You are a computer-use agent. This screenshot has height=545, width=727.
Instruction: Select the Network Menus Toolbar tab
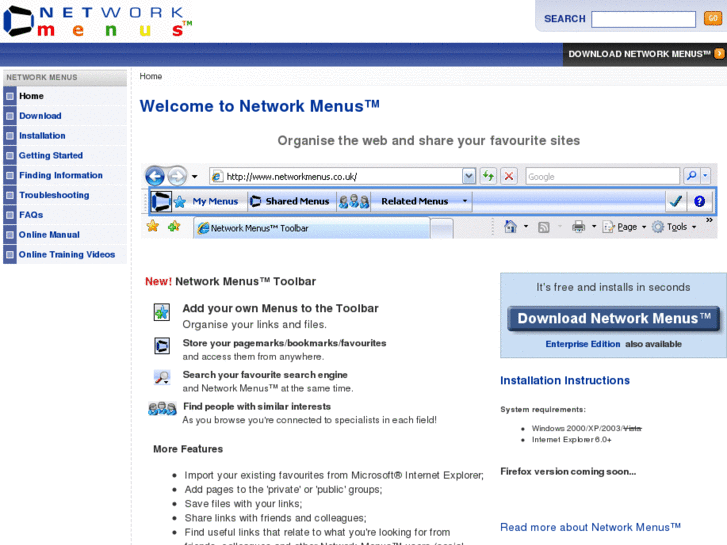pos(311,228)
